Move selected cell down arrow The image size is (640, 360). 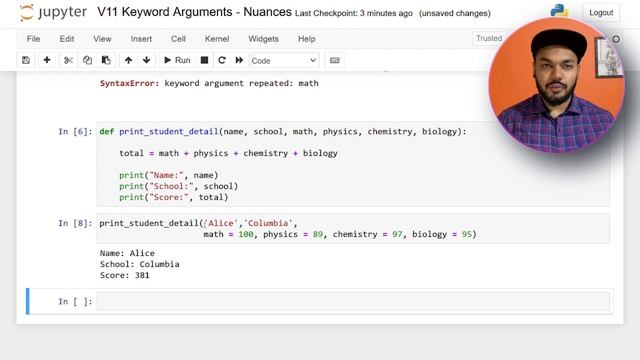point(147,60)
